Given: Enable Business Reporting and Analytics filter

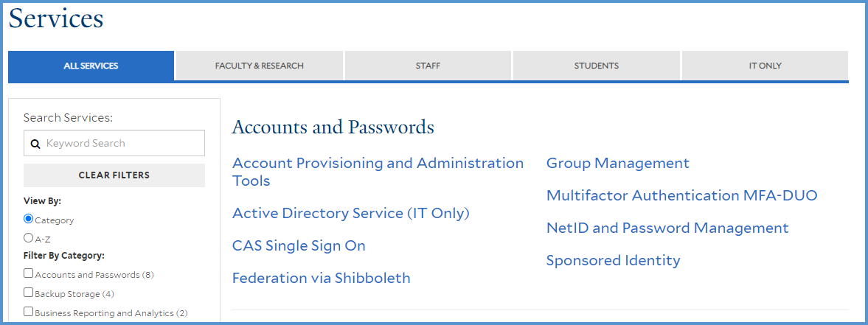Looking at the screenshot, I should [x=28, y=311].
